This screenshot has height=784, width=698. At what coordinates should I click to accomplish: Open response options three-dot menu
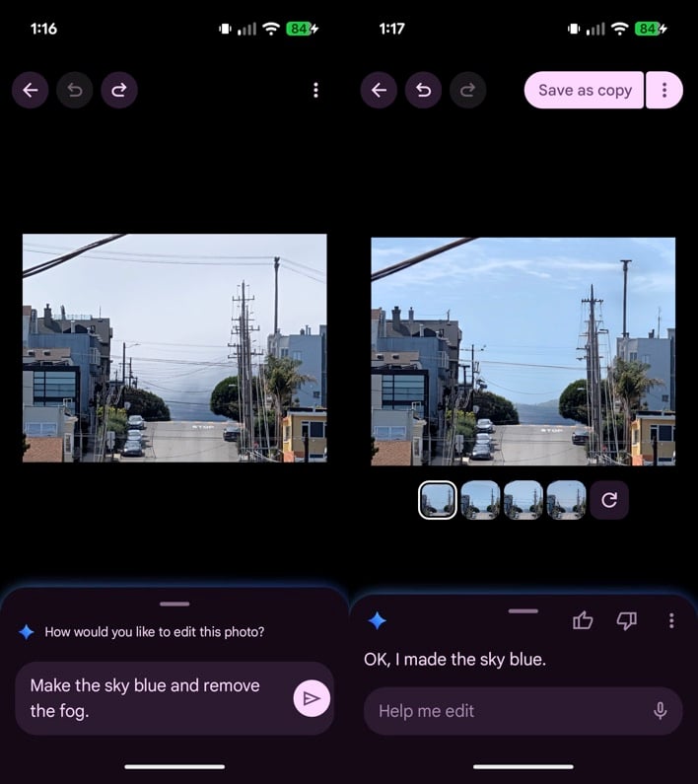(671, 620)
